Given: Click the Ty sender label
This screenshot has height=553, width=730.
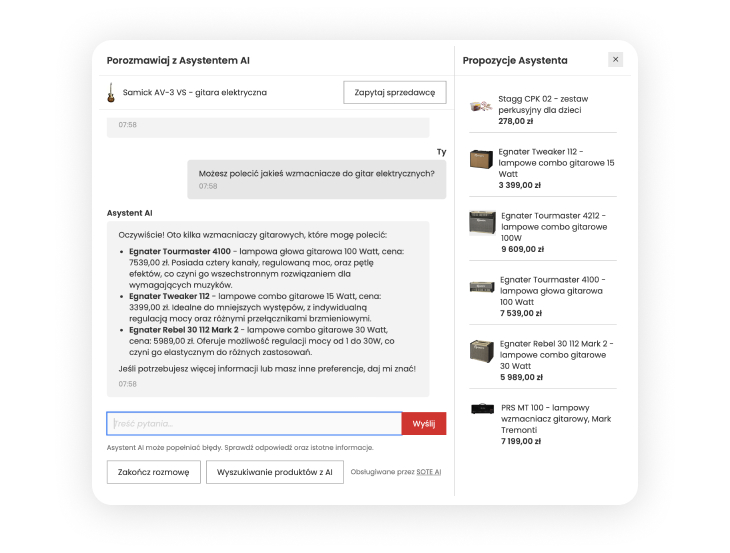Looking at the screenshot, I should click(x=441, y=152).
